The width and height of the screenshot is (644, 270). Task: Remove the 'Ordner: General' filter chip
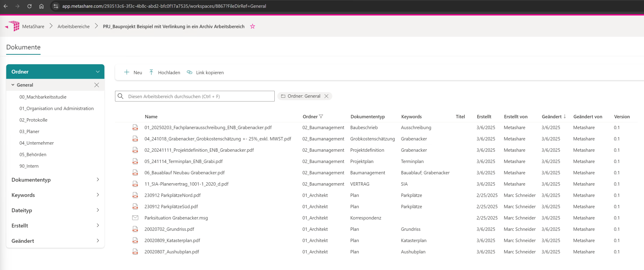point(326,96)
